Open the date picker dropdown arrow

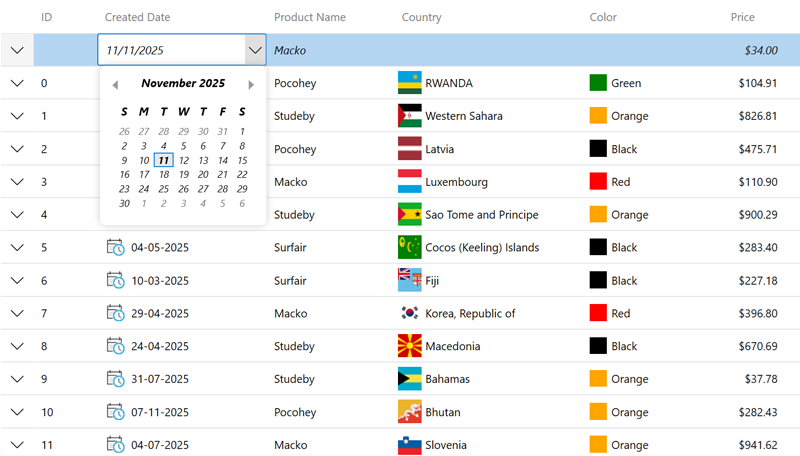pyautogui.click(x=255, y=50)
